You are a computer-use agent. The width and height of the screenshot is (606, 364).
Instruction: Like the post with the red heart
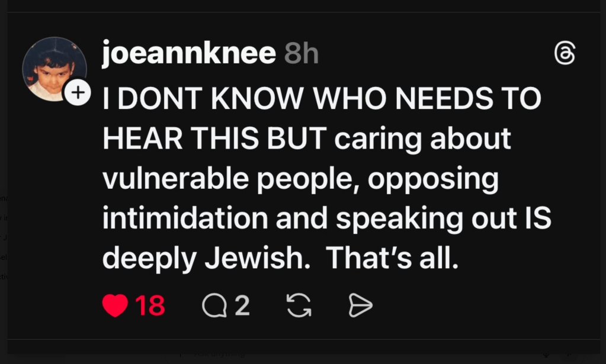coord(115,305)
